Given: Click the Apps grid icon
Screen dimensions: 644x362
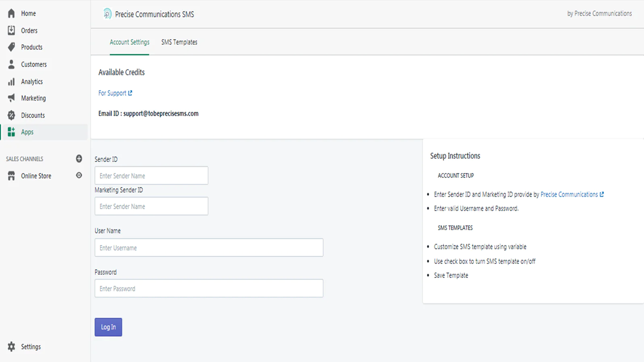Looking at the screenshot, I should [x=11, y=132].
